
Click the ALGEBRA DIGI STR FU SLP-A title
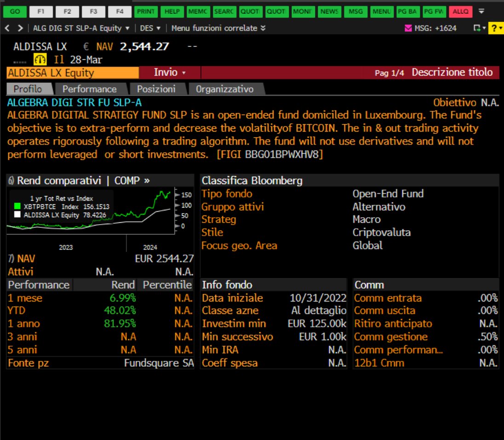click(74, 103)
